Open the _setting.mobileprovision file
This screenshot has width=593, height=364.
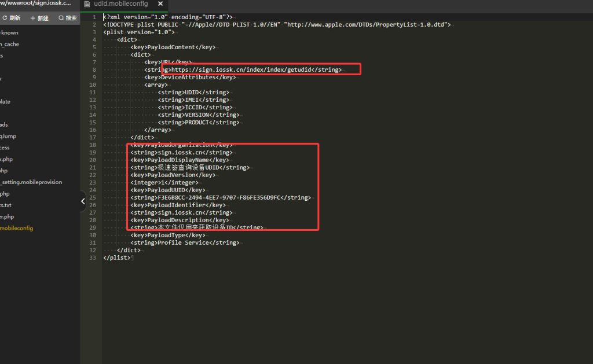(x=31, y=182)
